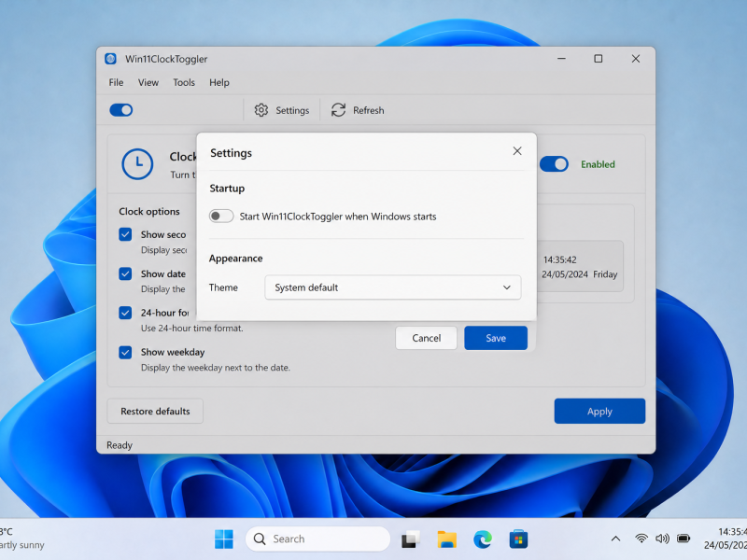Click the taskbar date and time

[726, 539]
